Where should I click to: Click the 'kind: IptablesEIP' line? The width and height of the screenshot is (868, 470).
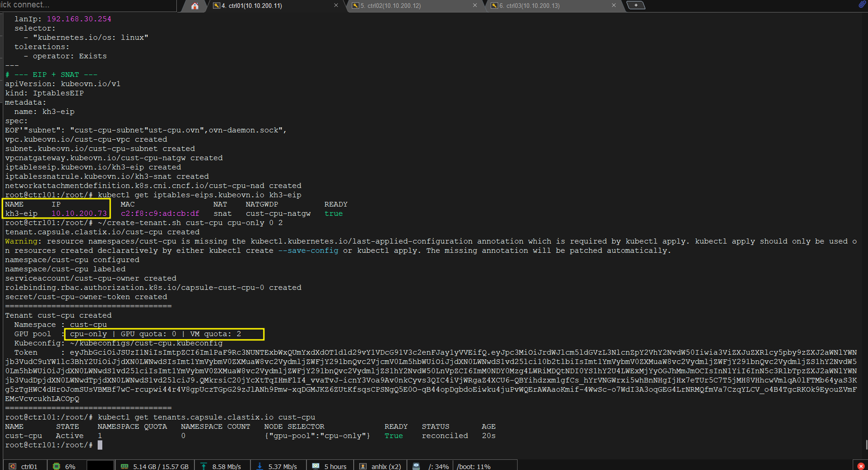click(44, 93)
